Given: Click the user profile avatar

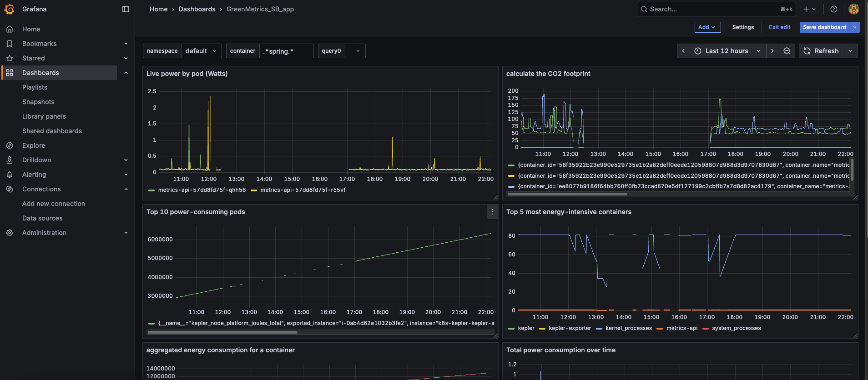Looking at the screenshot, I should coord(853,9).
